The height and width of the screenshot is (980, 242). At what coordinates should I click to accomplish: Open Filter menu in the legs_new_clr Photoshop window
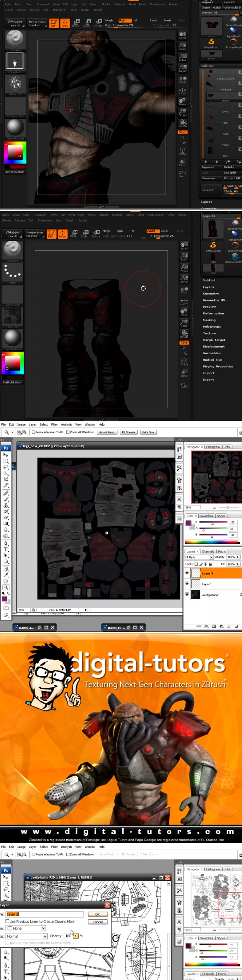pos(54,424)
